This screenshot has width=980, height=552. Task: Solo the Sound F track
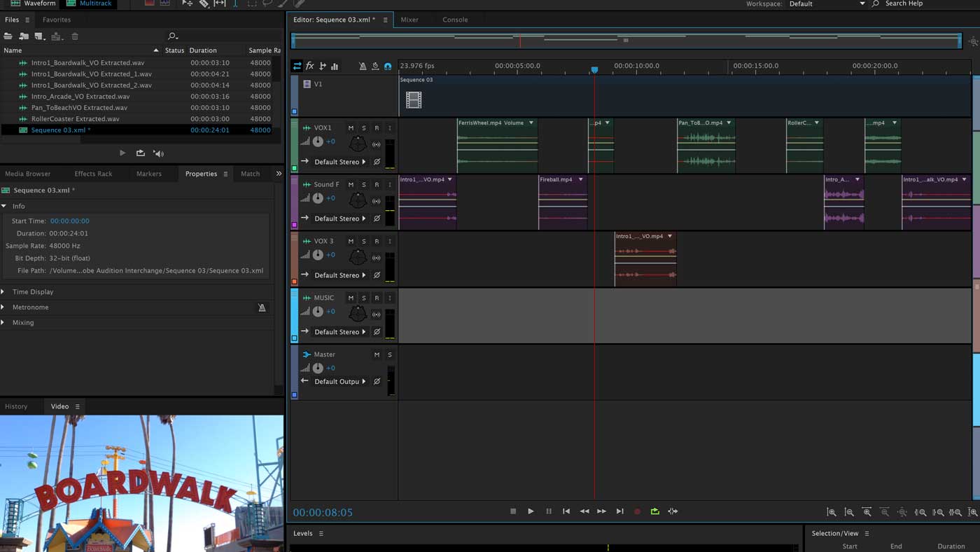[x=363, y=184]
